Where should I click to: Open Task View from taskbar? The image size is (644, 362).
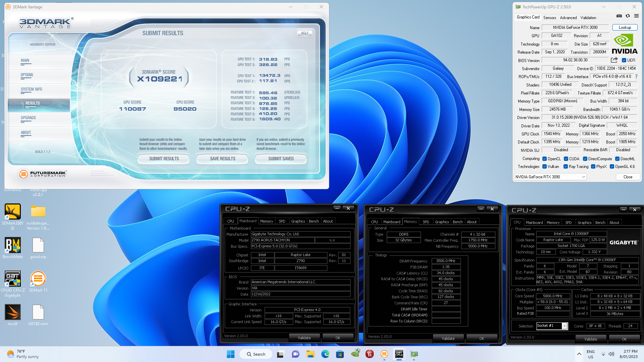[x=280, y=354]
